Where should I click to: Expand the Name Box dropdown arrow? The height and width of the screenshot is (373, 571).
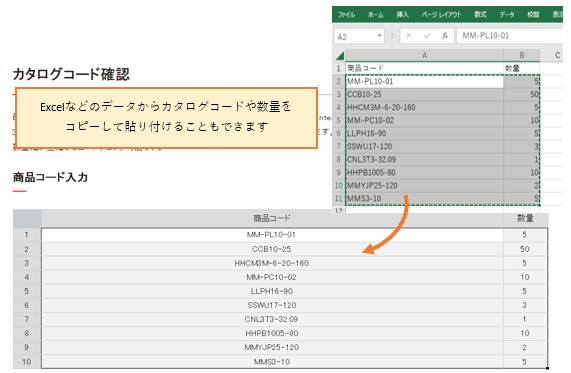point(379,36)
